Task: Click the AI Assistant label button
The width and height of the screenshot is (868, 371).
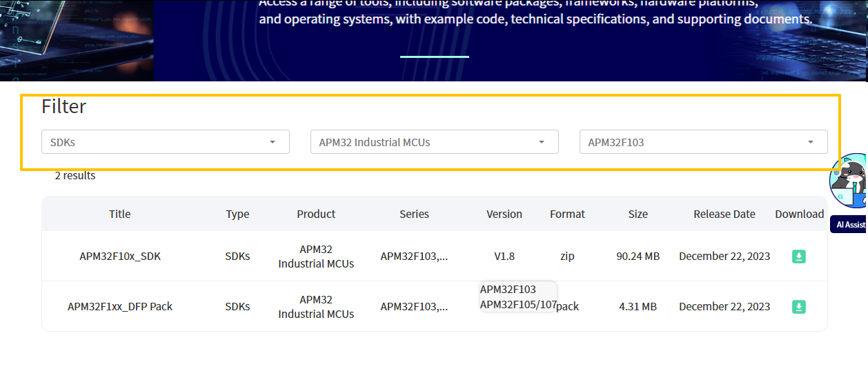Action: coord(850,225)
